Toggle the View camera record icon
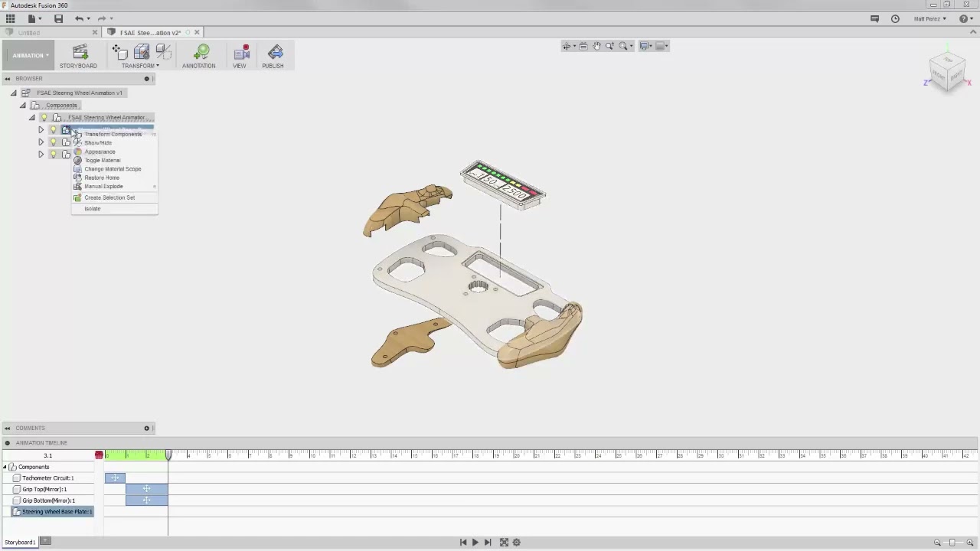The width and height of the screenshot is (980, 551). 242,52
